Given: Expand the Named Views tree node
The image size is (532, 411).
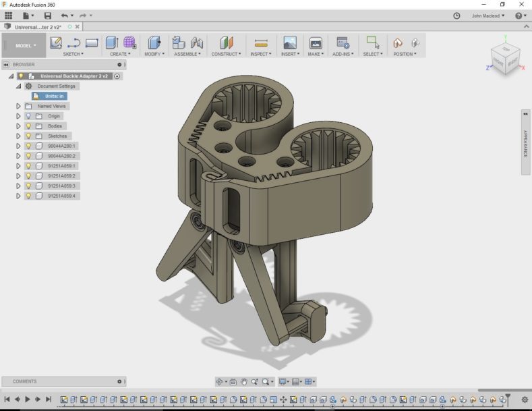Looking at the screenshot, I should (18, 106).
